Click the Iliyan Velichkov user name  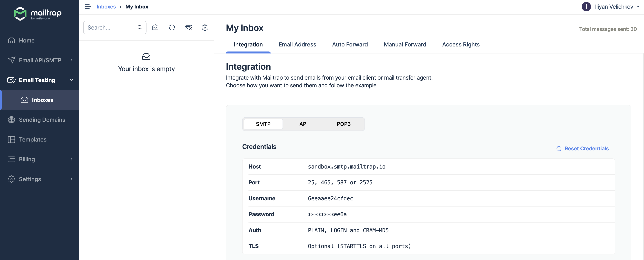click(614, 7)
